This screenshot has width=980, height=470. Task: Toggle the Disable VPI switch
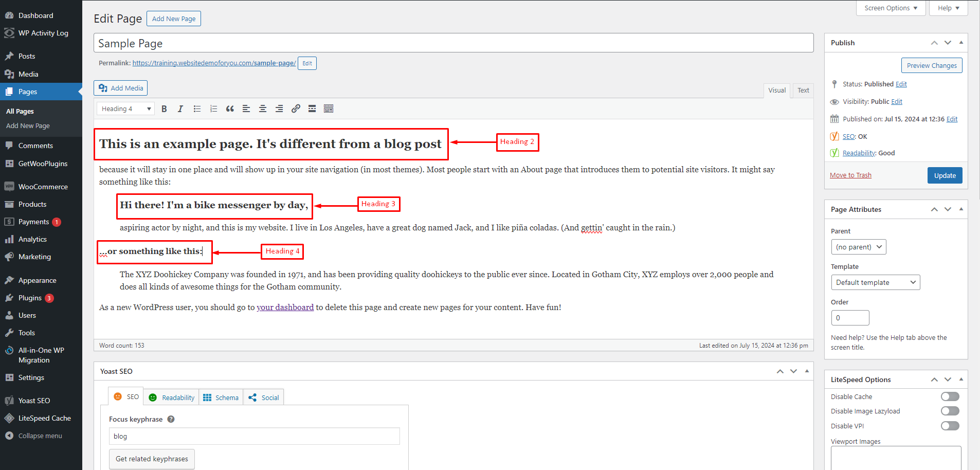point(950,426)
